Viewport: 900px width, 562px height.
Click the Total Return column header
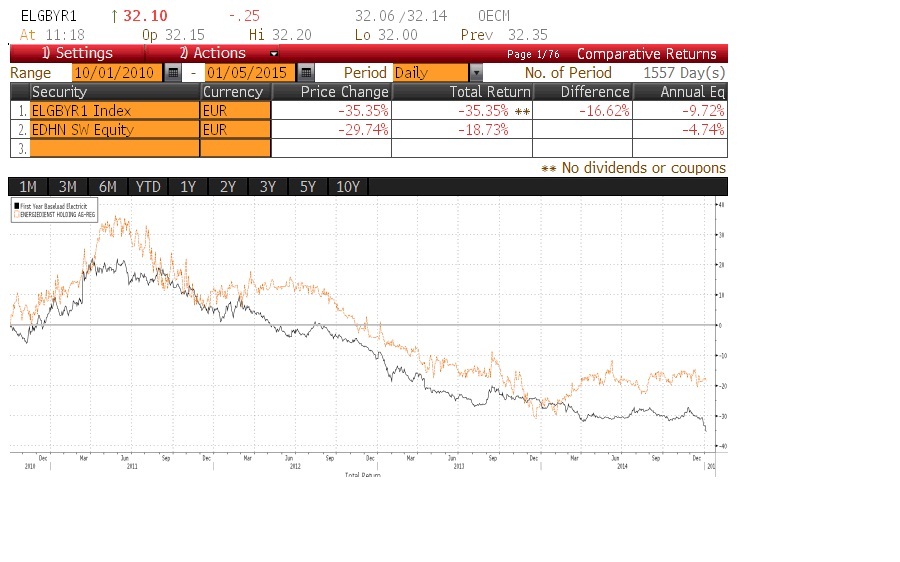[462, 91]
